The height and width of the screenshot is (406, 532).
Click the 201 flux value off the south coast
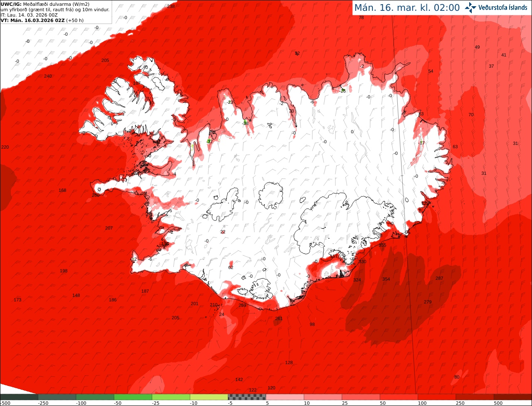(195, 303)
